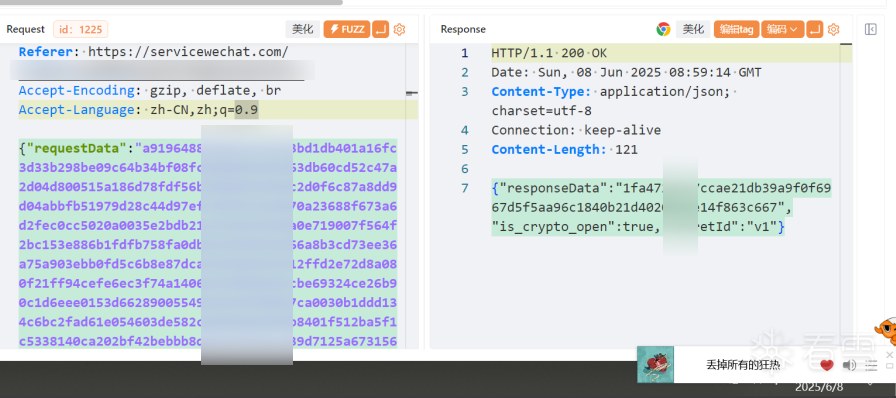Click the red heart like icon
Screen dimensions: 896x398
click(x=826, y=365)
